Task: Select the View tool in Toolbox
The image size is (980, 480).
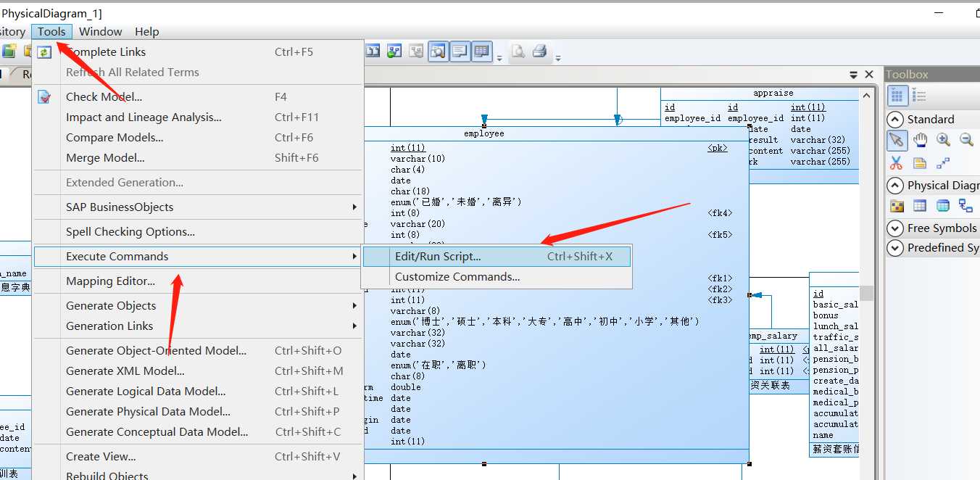Action: coord(943,206)
